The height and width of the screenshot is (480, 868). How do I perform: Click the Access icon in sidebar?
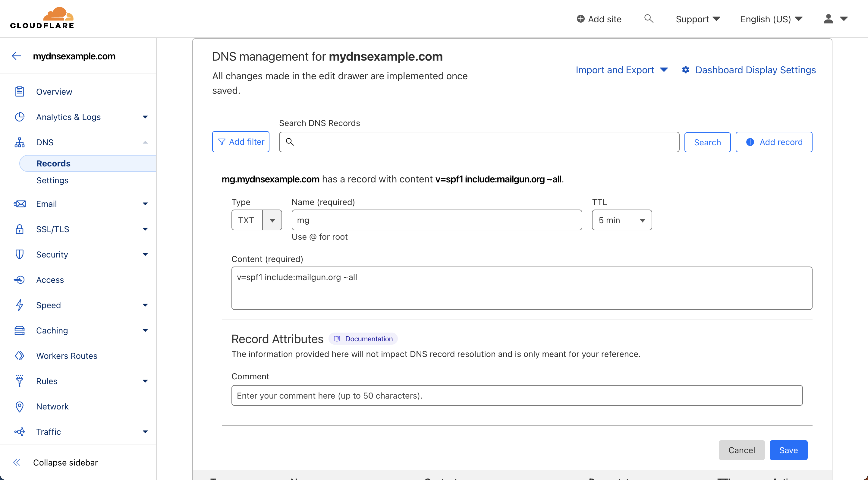click(x=20, y=280)
